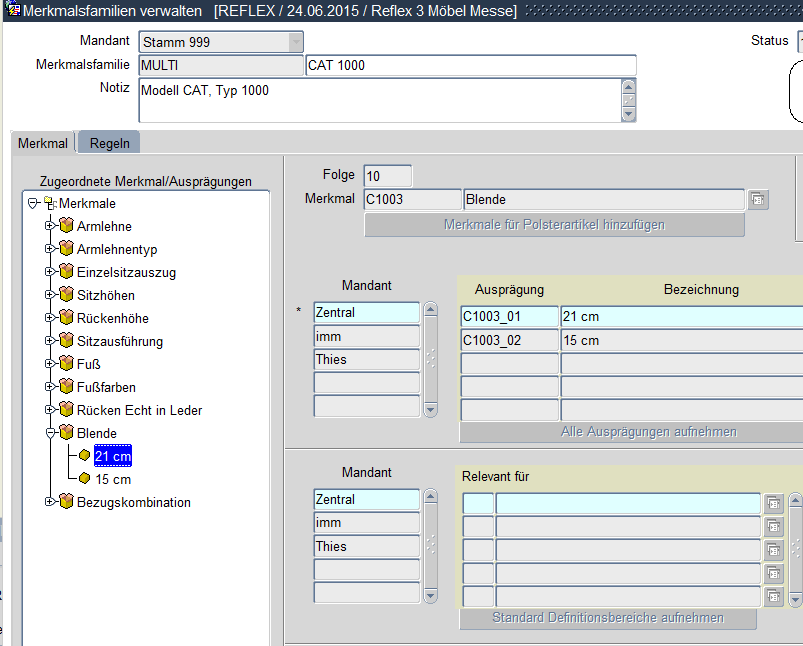This screenshot has height=646, width=803.
Task: Switch to the Regeln tab
Action: pos(110,143)
